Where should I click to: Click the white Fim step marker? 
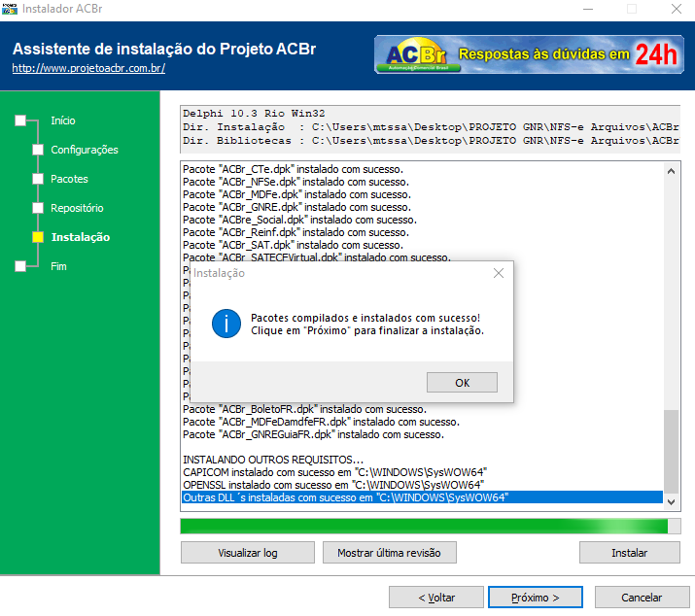(20, 266)
